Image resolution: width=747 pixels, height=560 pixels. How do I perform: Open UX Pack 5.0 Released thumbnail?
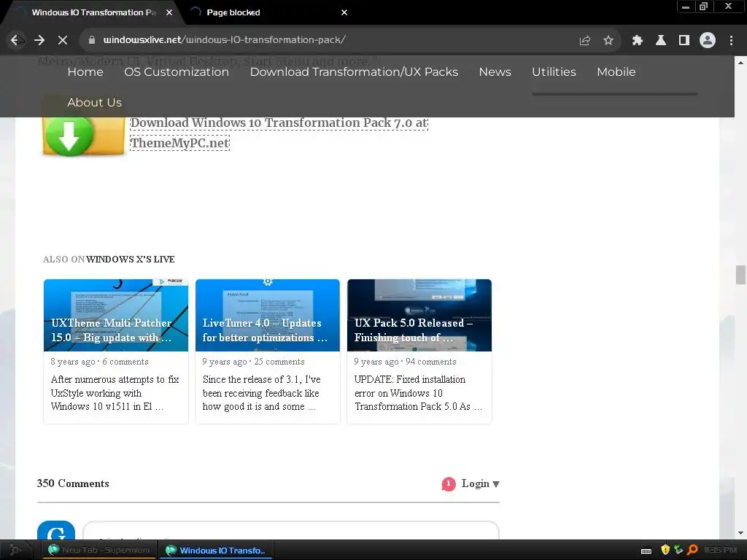(x=419, y=315)
